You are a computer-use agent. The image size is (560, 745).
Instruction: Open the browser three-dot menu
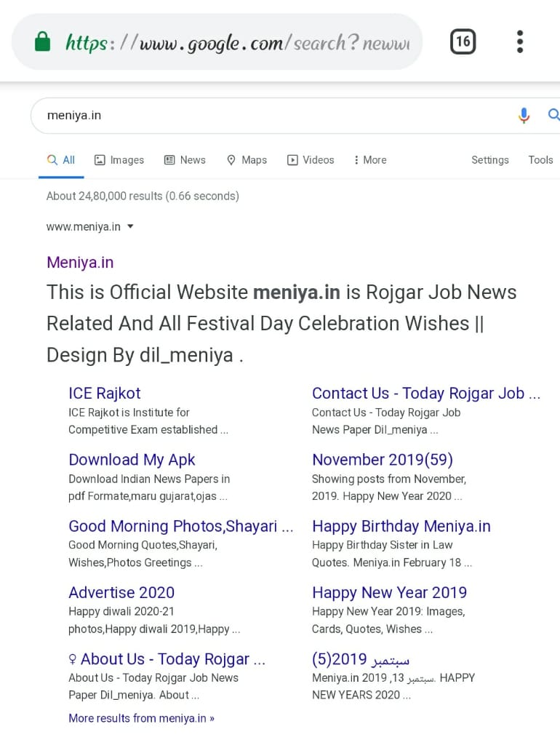[519, 41]
